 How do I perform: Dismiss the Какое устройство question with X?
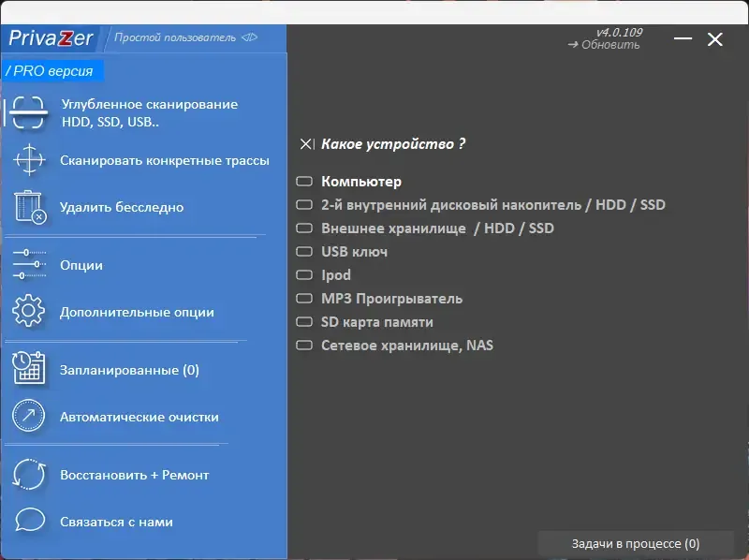pos(304,144)
